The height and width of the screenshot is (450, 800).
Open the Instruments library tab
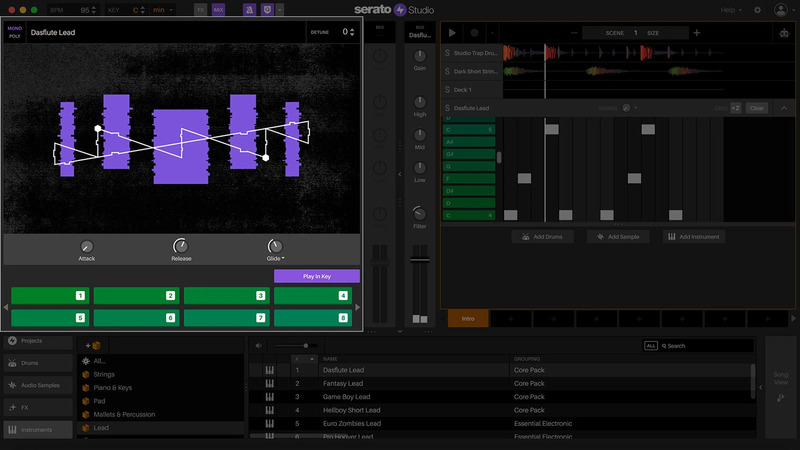(x=38, y=430)
